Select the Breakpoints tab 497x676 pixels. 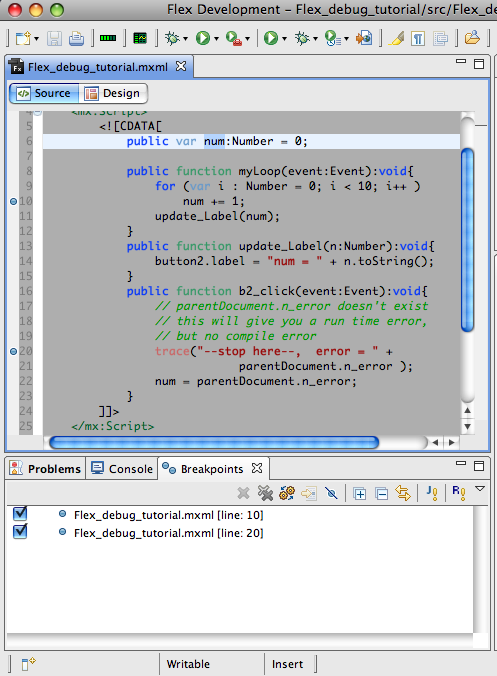coord(212,469)
